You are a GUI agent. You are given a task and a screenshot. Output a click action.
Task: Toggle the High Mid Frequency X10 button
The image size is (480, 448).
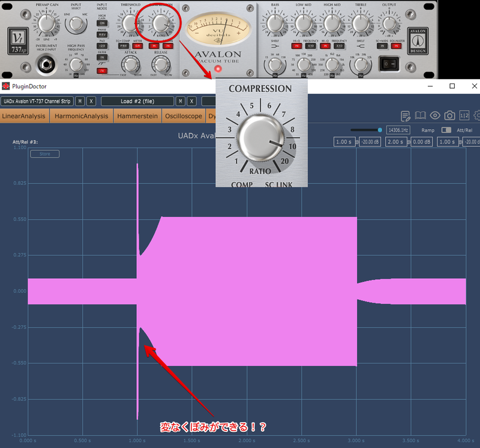tap(339, 46)
